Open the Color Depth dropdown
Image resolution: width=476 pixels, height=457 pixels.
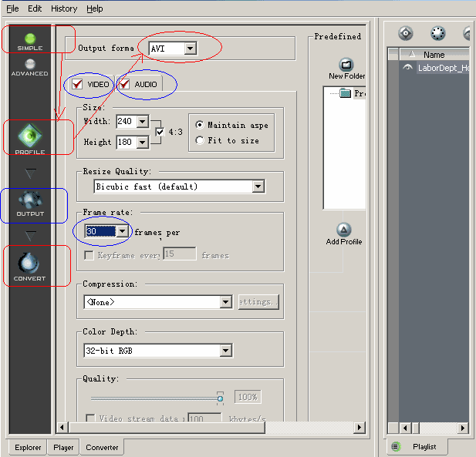(225, 351)
